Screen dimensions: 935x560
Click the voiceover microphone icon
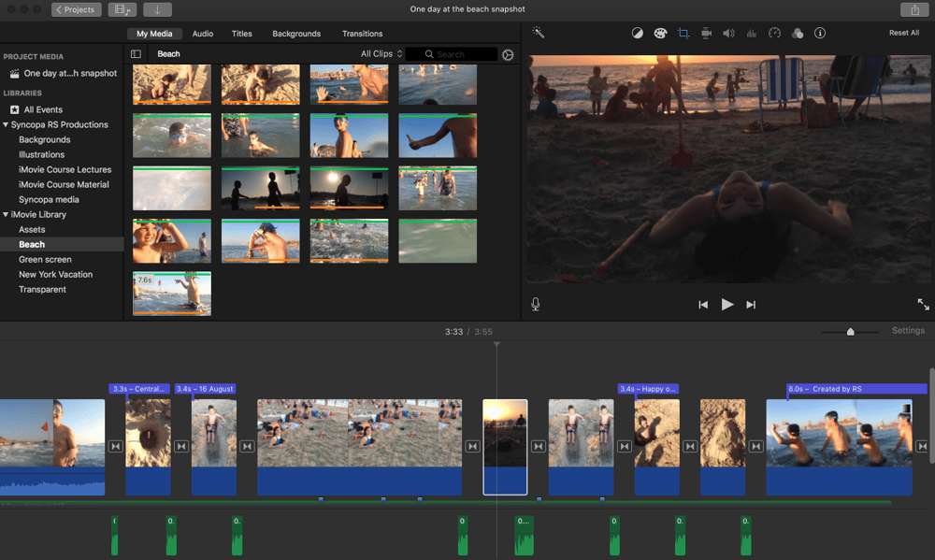pos(536,304)
